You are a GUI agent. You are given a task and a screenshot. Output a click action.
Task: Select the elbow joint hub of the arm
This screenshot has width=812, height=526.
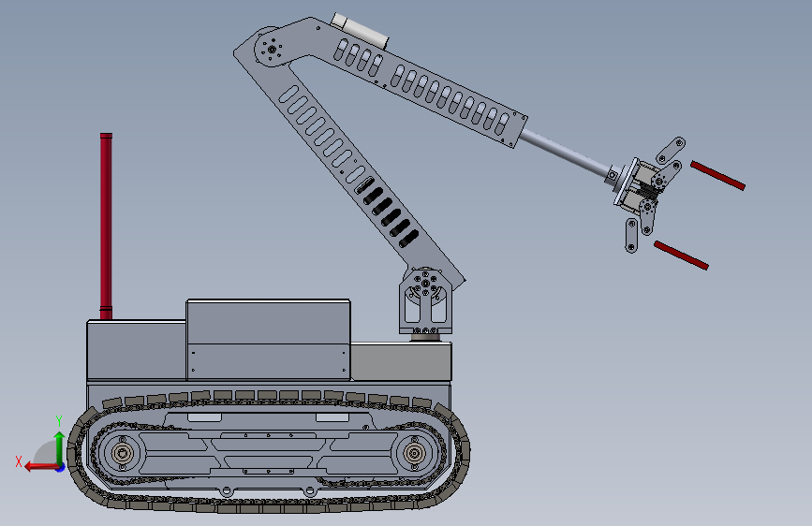point(272,49)
